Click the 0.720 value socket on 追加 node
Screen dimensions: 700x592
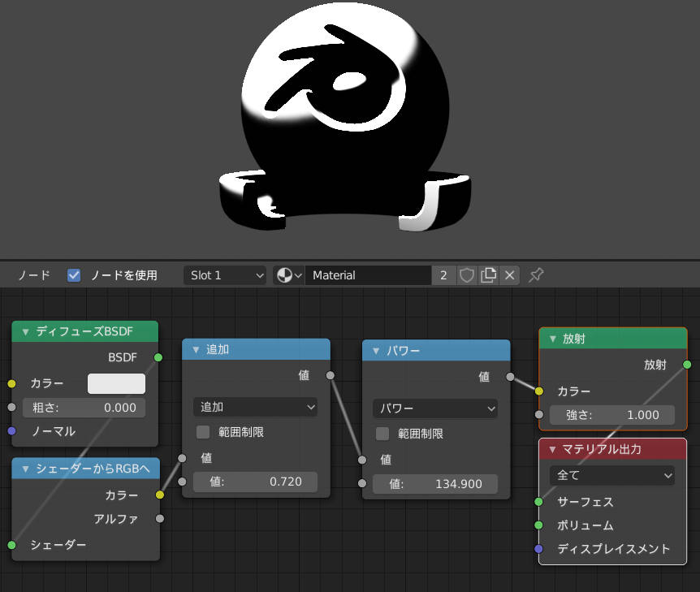[182, 482]
